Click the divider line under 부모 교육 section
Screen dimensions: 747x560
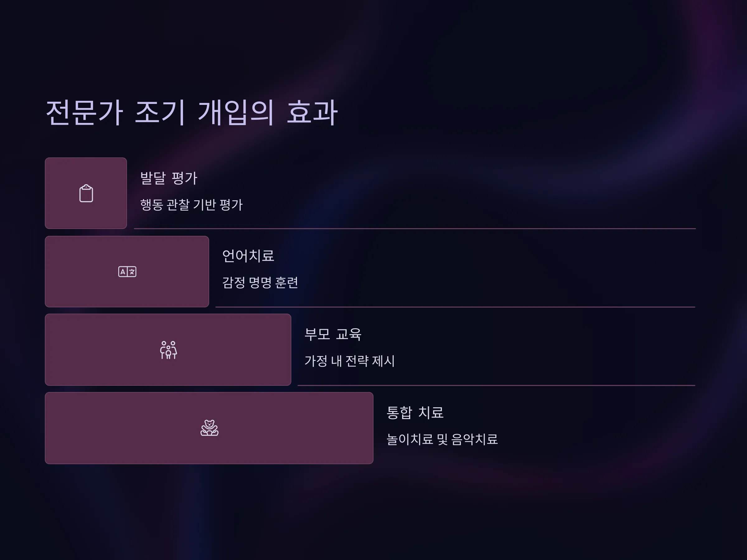pos(496,385)
